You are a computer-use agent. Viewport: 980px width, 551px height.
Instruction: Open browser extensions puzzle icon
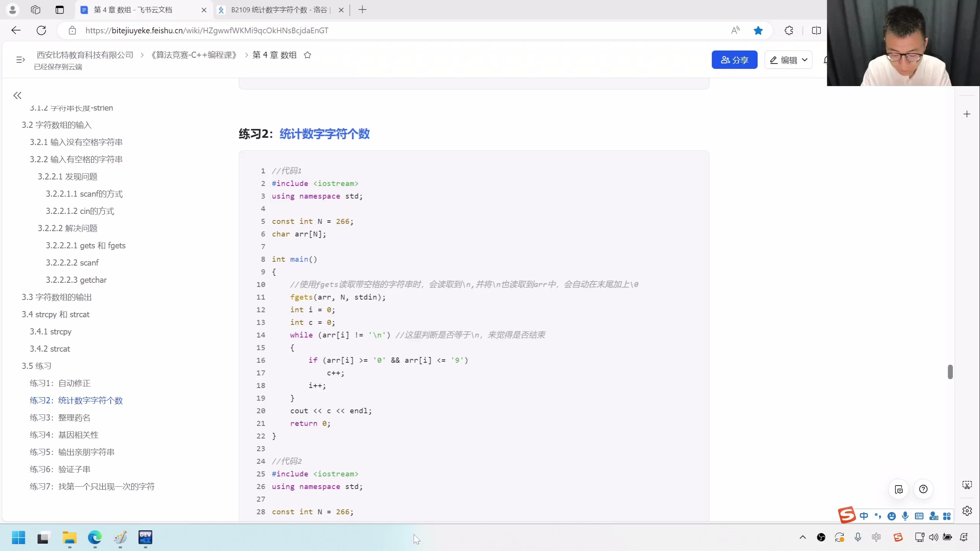(789, 31)
